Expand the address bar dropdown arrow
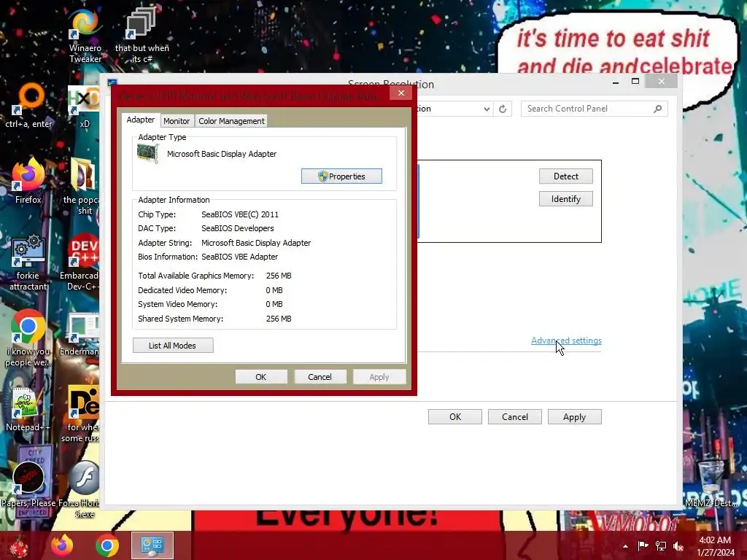Viewport: 747px width, 560px height. tap(487, 109)
